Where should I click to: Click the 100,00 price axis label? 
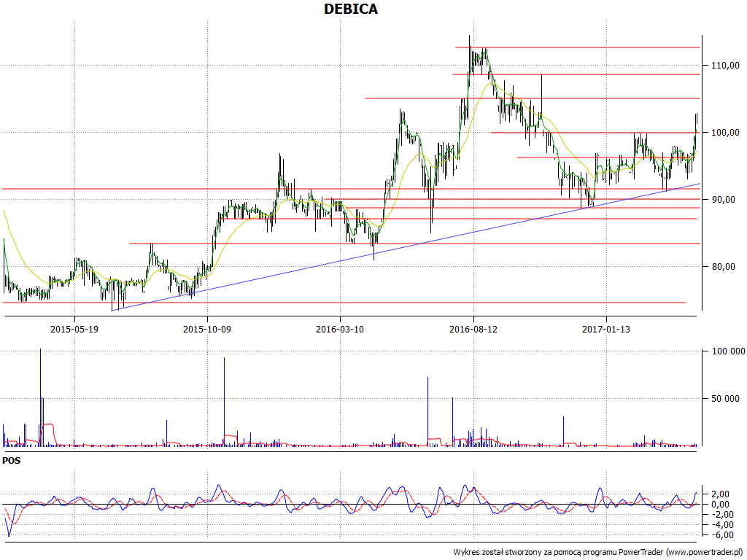point(725,133)
